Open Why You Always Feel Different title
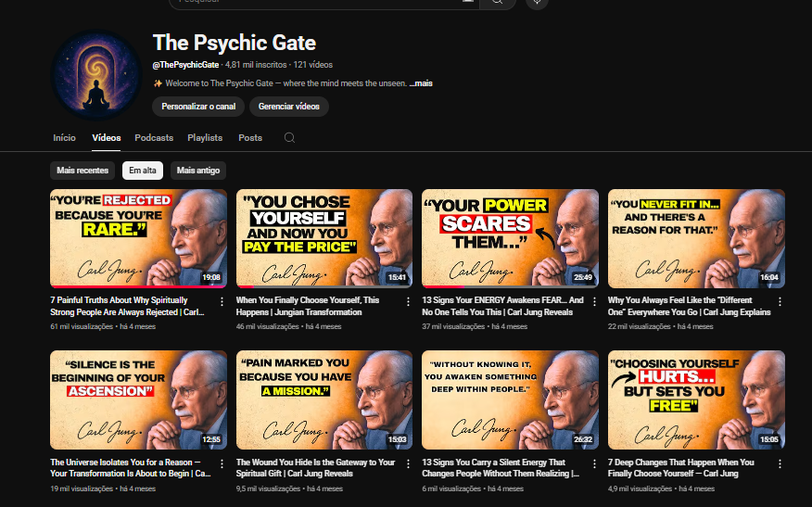 click(690, 306)
